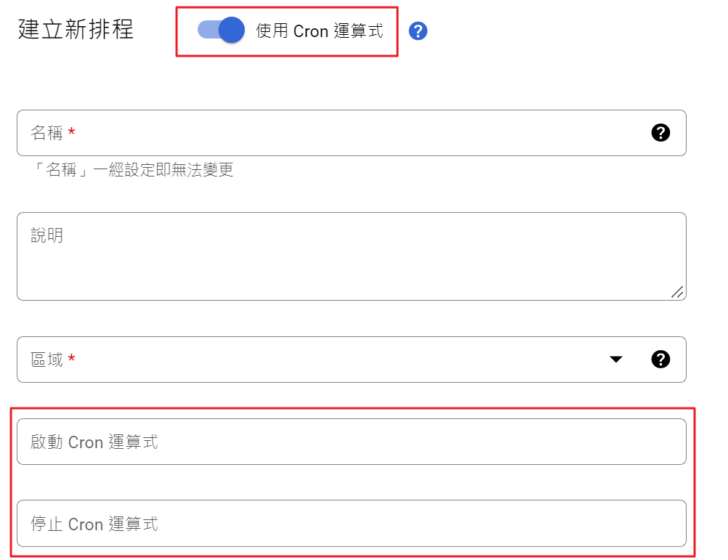728x560 pixels.
Task: Open the 區域 selection box
Action: 327,359
